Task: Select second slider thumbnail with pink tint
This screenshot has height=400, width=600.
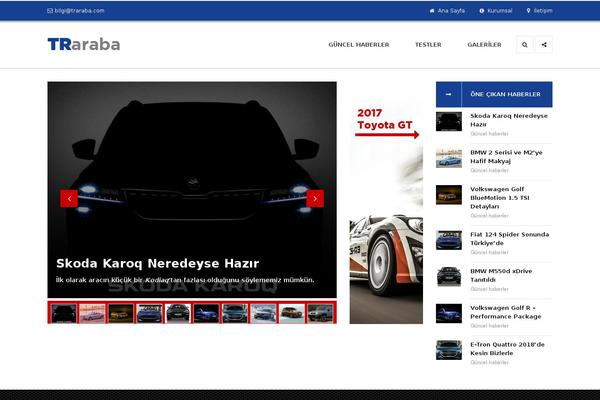Action: [x=92, y=313]
